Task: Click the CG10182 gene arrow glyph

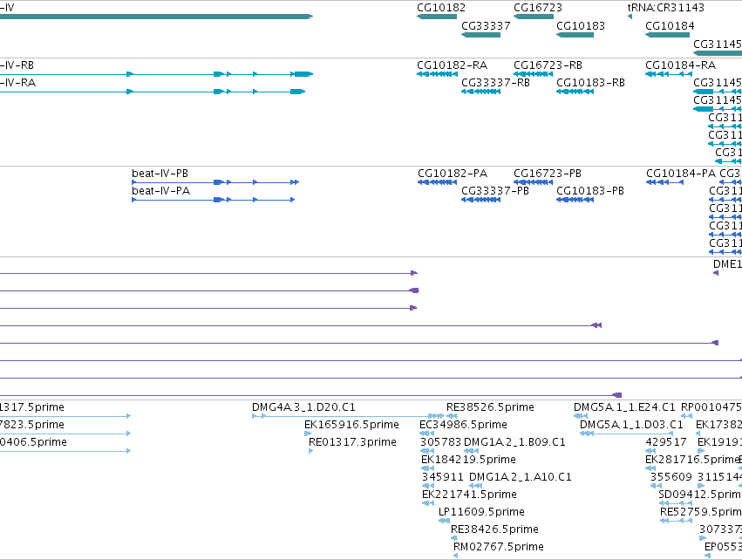Action: (x=437, y=17)
